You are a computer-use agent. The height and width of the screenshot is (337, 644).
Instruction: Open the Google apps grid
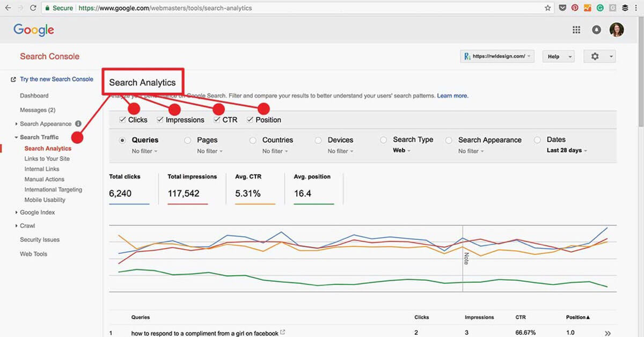[576, 30]
